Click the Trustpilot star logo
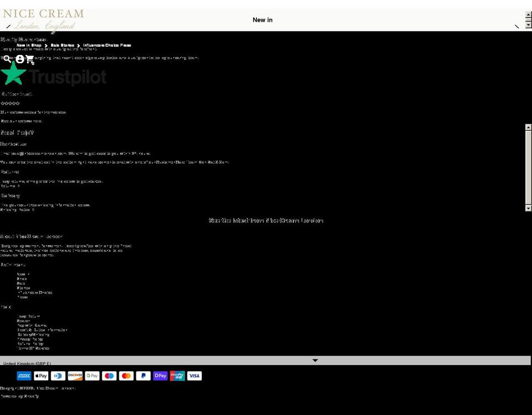 click(x=12, y=73)
